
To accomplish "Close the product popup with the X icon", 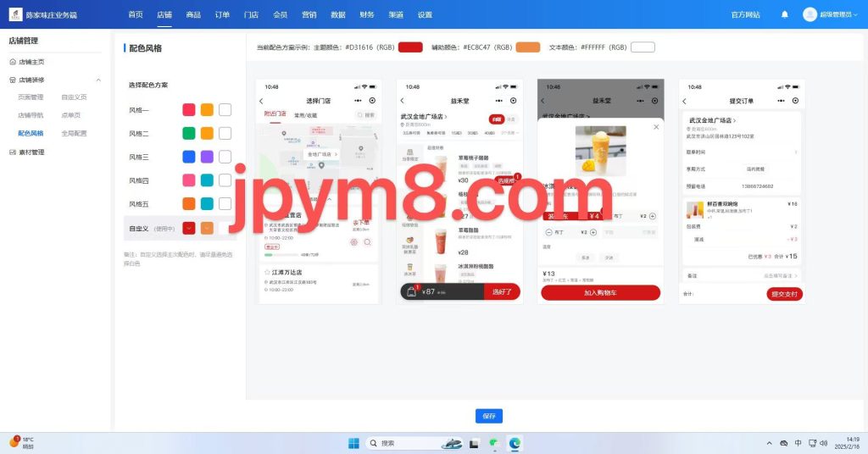I will (656, 127).
